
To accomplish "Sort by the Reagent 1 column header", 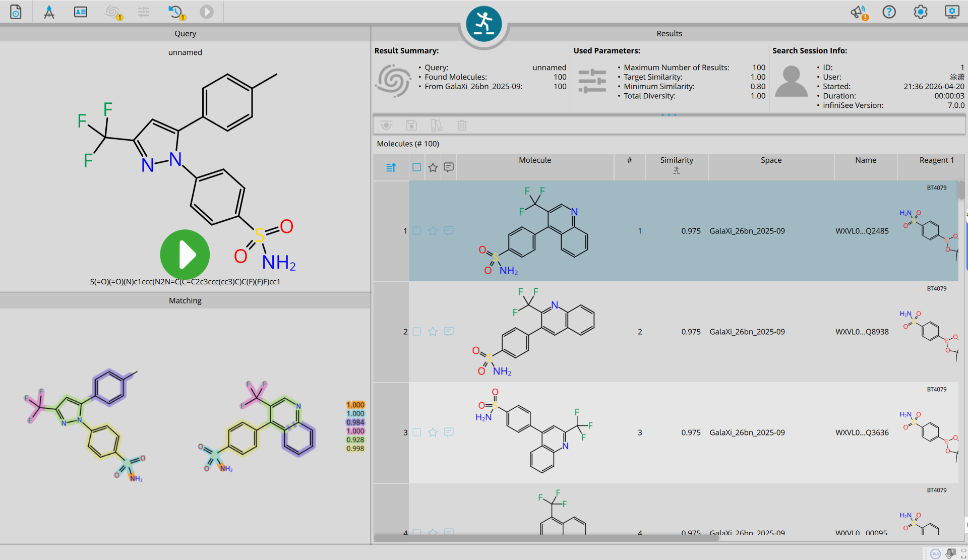I will 936,160.
